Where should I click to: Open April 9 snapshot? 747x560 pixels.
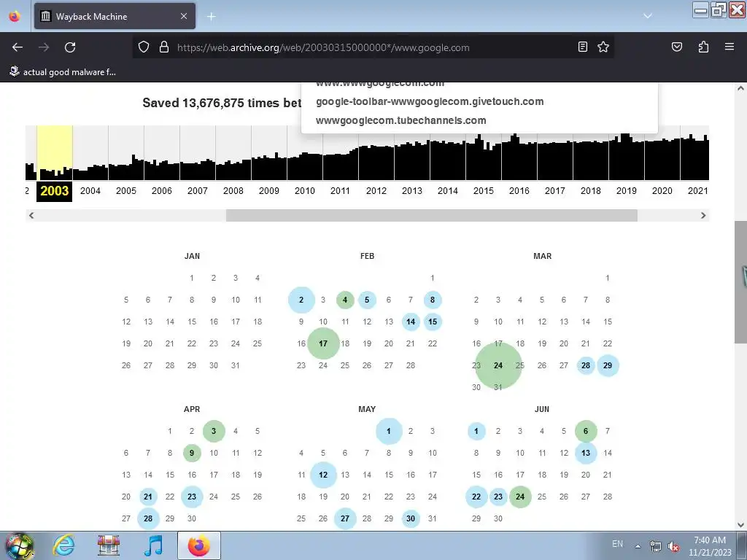tap(192, 453)
